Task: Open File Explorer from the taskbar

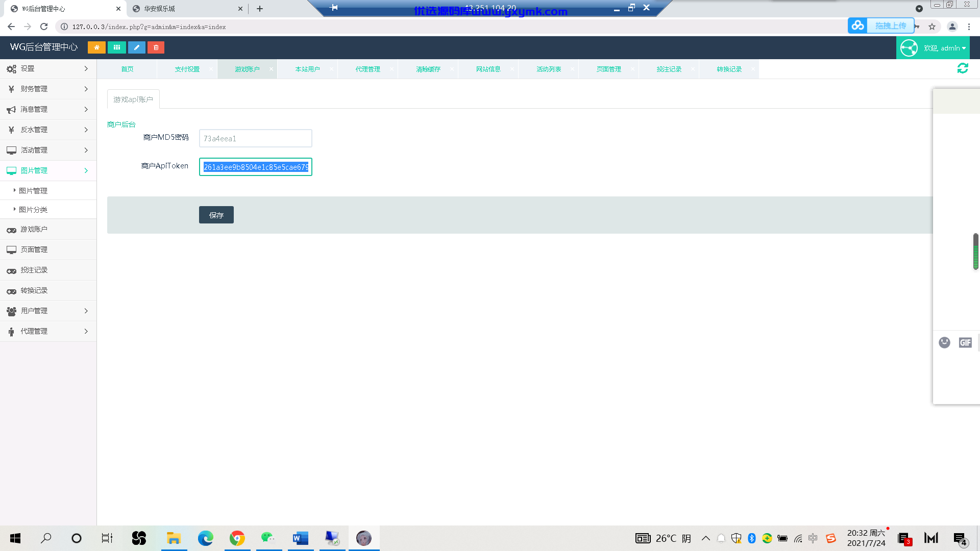Action: click(174, 538)
